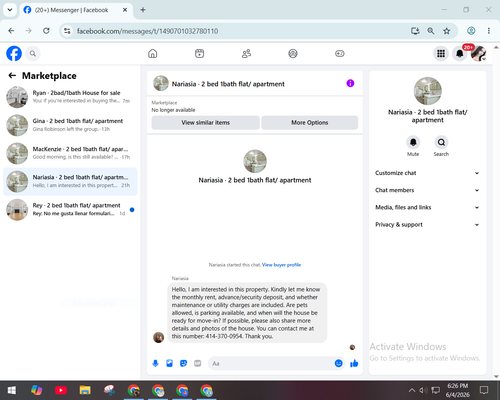Open notifications bell with 20+ badge

460,53
